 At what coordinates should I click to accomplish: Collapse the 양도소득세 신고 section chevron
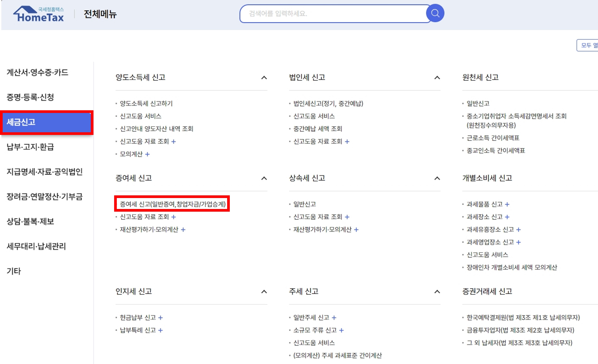tap(264, 78)
